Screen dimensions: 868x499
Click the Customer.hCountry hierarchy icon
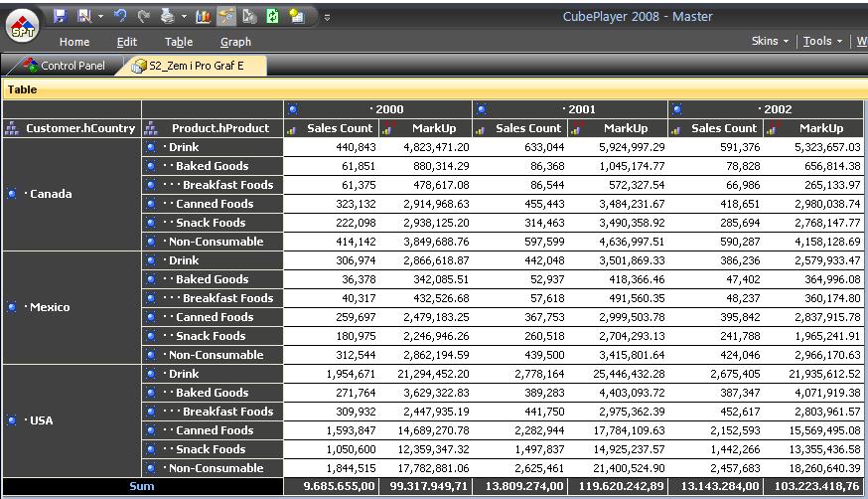point(12,128)
